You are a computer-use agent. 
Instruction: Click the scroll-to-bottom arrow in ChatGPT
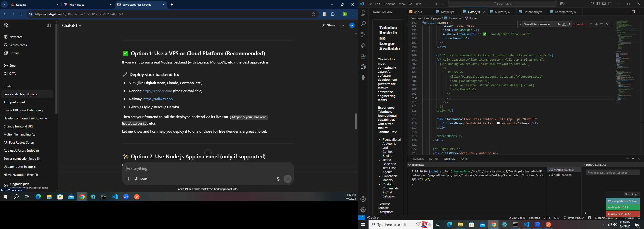208,153
